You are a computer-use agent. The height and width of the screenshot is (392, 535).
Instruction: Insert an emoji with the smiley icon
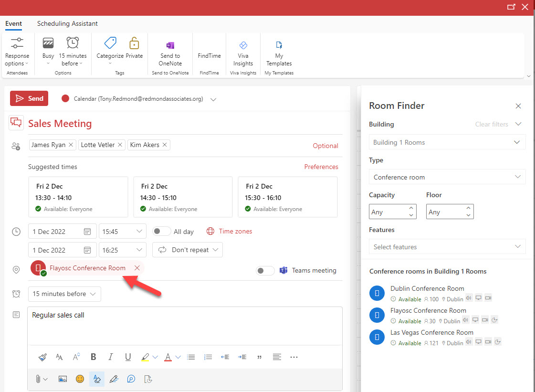[x=80, y=379]
